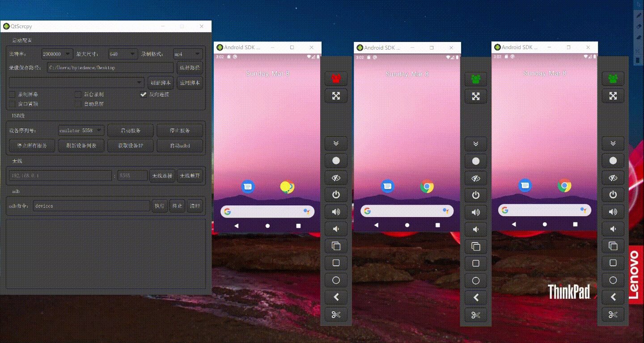Click the screen recording circle icon
This screenshot has width=644, height=343.
[x=336, y=160]
